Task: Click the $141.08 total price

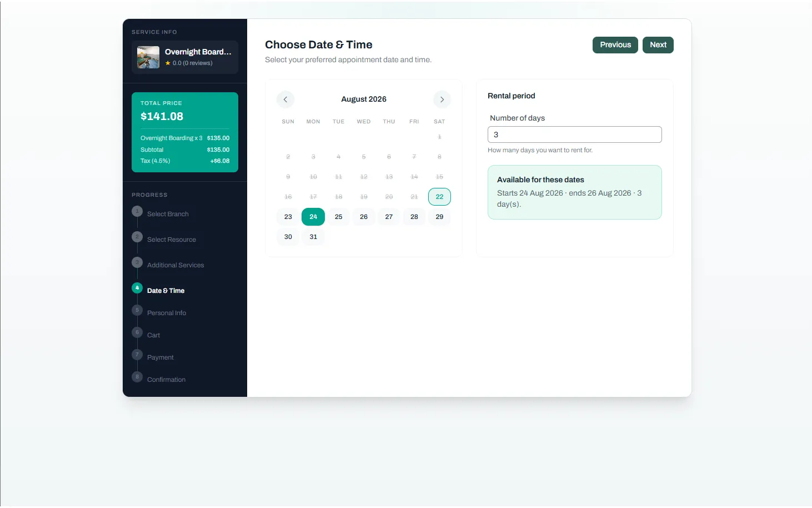Action: (x=162, y=116)
